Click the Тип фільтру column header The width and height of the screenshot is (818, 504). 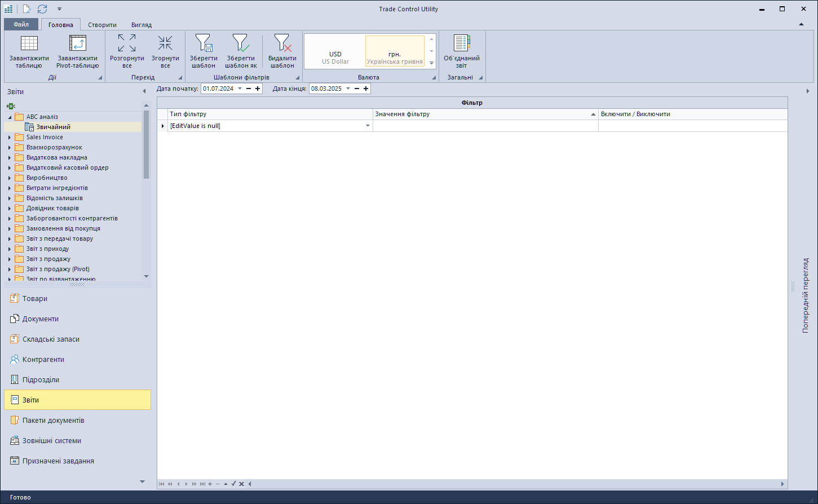(x=270, y=114)
